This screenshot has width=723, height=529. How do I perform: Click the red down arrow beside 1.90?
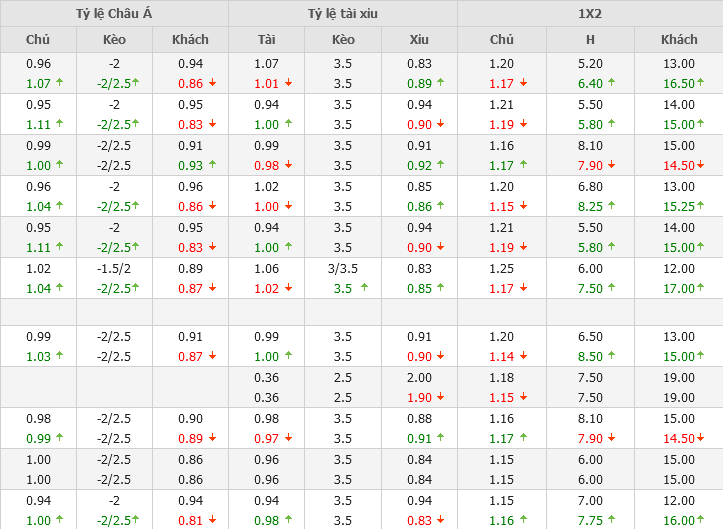click(x=440, y=397)
